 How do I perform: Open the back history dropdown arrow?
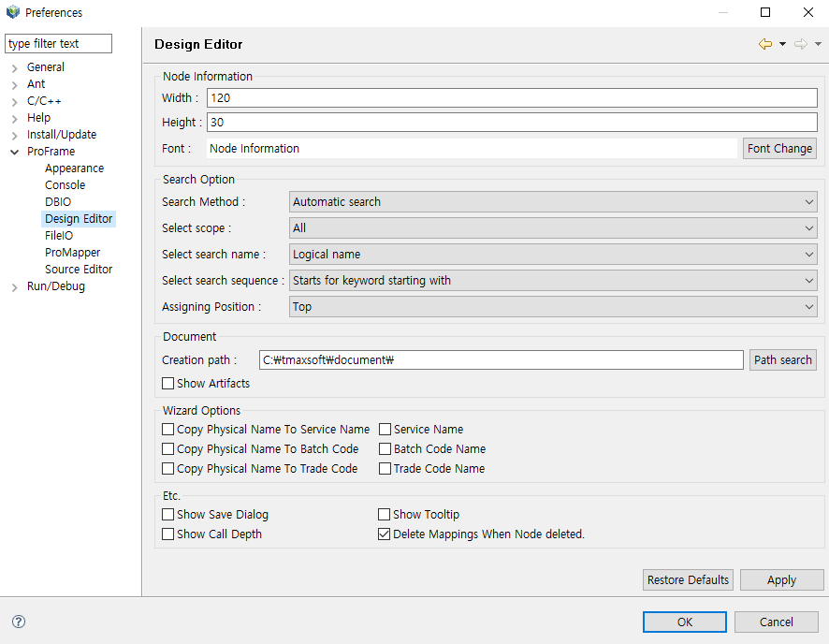(782, 44)
